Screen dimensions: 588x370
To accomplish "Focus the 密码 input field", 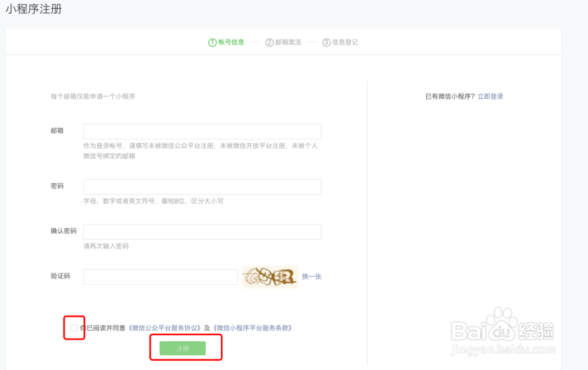I will 202,187.
